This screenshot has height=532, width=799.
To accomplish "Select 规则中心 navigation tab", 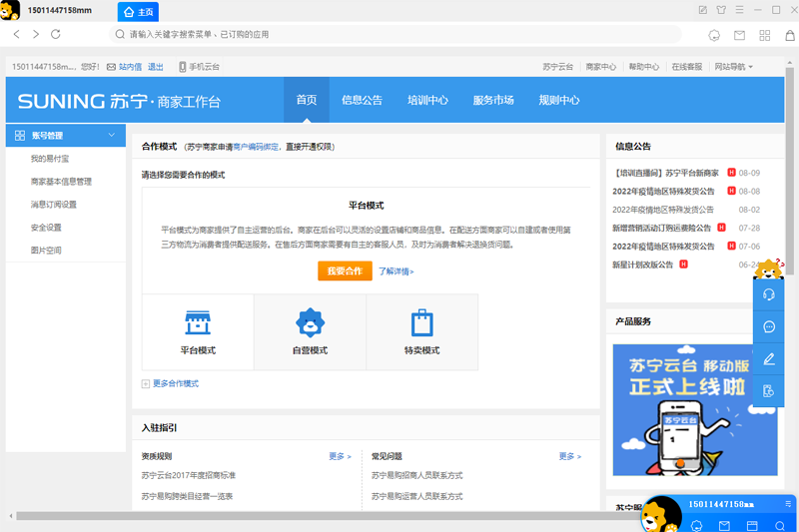I will pos(559,100).
